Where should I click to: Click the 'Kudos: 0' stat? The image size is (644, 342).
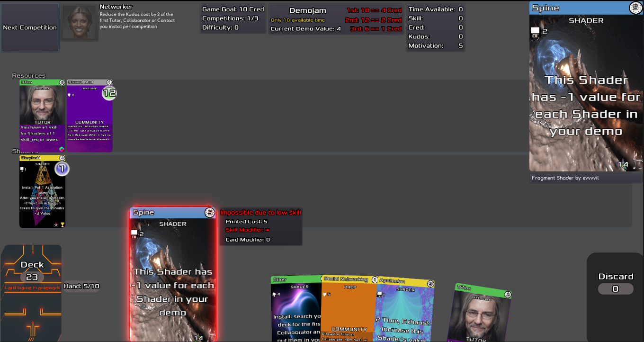click(436, 36)
